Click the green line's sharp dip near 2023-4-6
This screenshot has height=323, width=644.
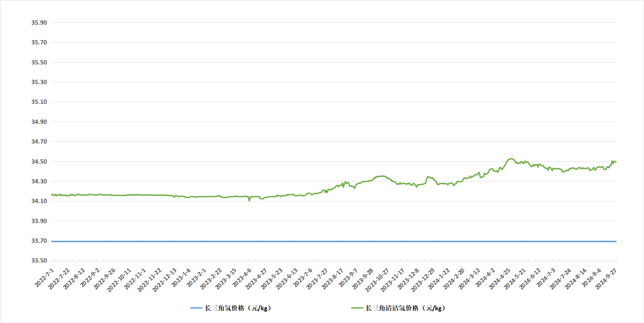[249, 200]
